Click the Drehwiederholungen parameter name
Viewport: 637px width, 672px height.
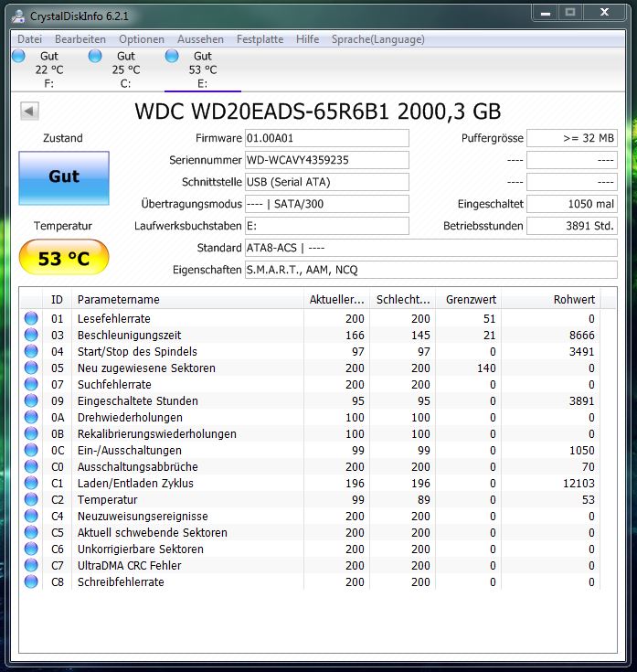click(x=130, y=418)
